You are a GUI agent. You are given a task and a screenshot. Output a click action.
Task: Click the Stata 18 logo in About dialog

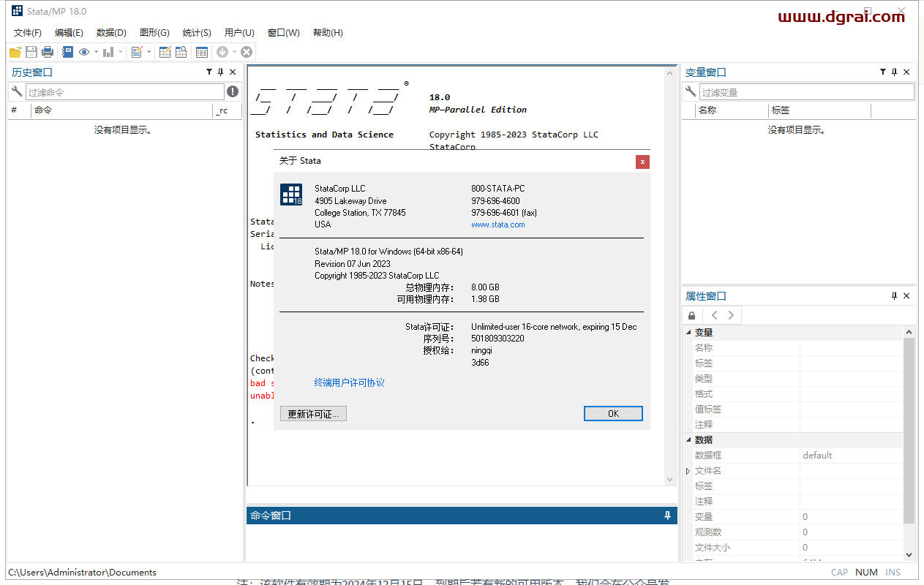pos(291,195)
